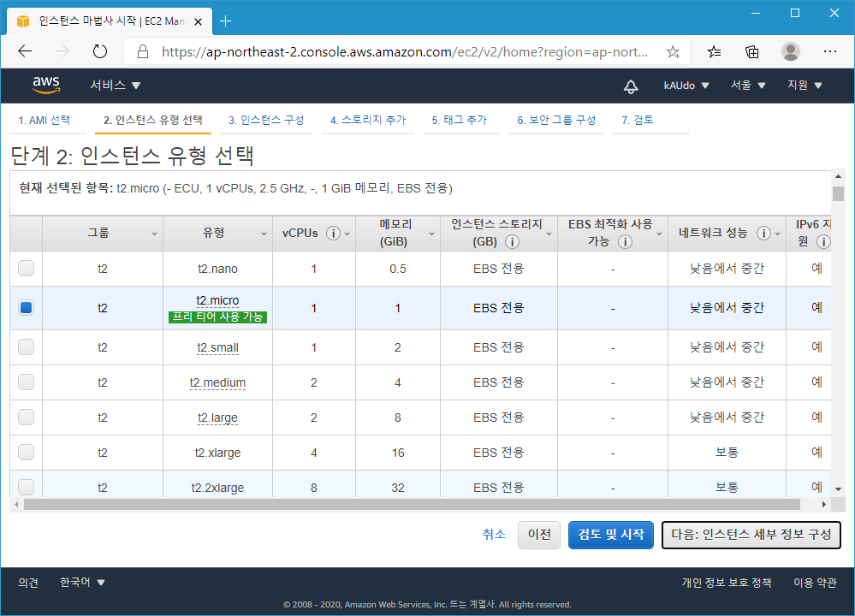Click the scroll-right arrow of the horizontal scrollbar
The image size is (855, 616).
click(x=824, y=505)
